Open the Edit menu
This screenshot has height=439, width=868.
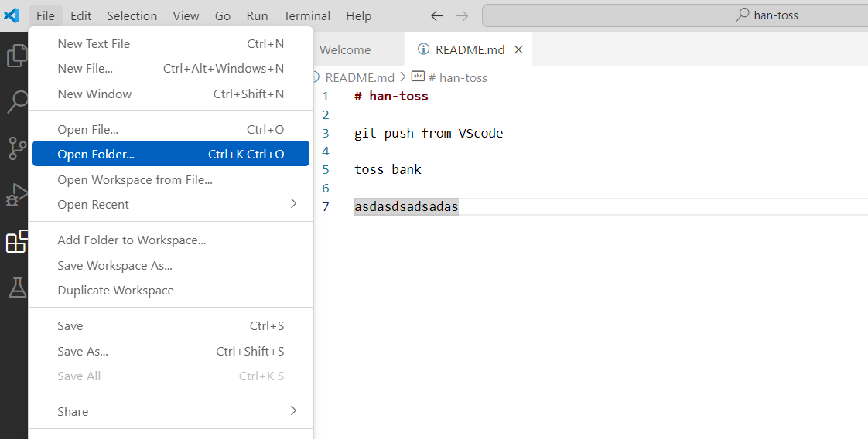point(80,16)
